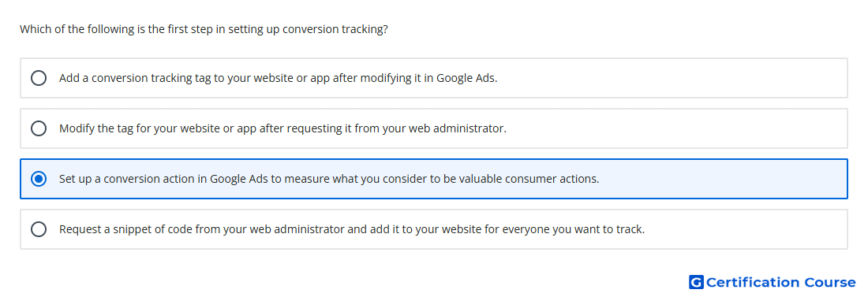Screen dimensions: 868x297
Task: Click blank area of the highlighted blue answer card
Action: [x=720, y=179]
